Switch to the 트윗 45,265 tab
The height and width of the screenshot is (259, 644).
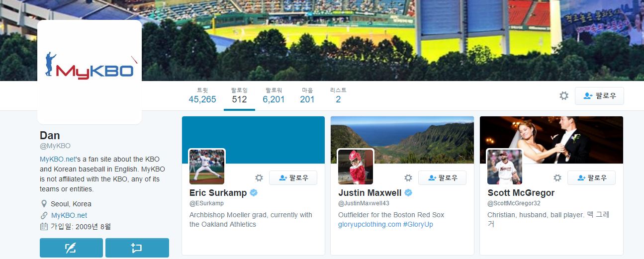[202, 95]
